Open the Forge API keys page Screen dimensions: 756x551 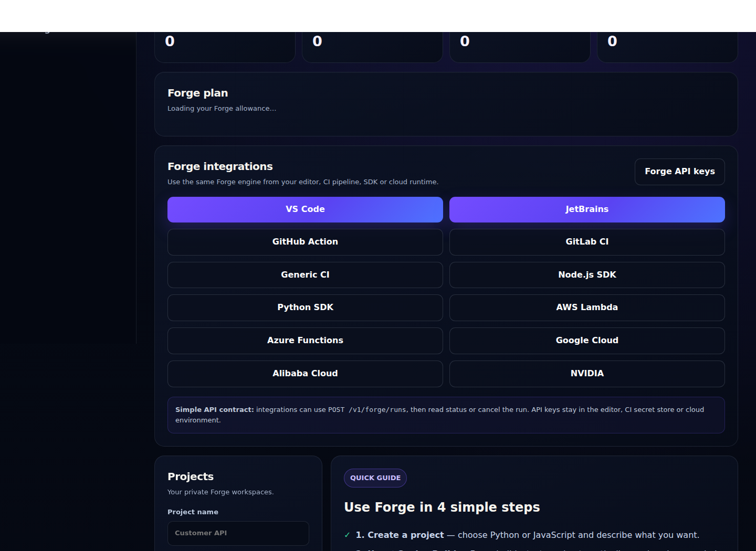[679, 172]
